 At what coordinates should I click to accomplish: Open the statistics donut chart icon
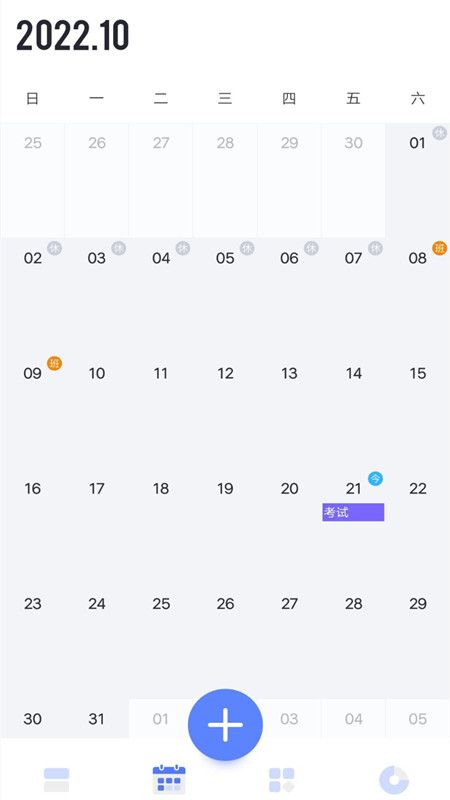tap(394, 780)
